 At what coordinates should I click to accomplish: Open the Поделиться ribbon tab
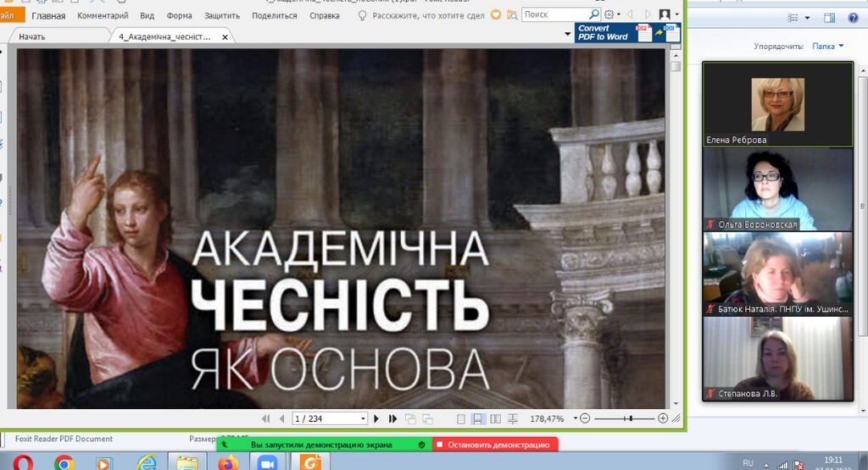[274, 15]
